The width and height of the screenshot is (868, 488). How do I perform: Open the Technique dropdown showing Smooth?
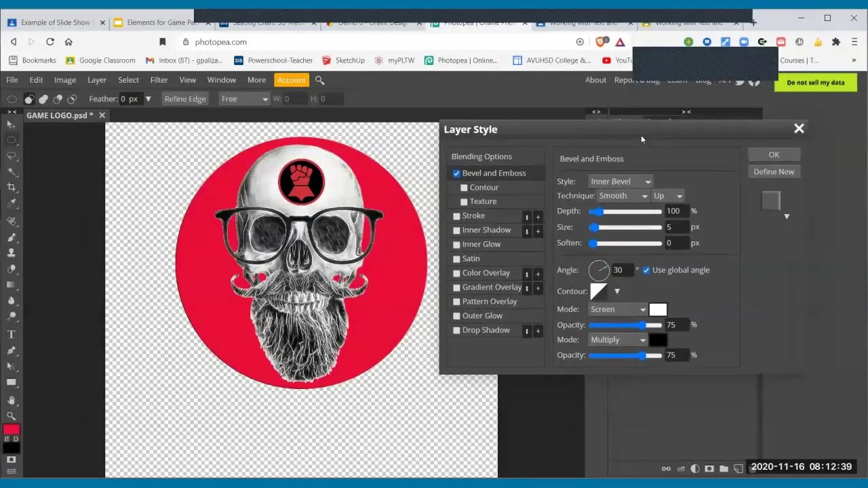(623, 196)
